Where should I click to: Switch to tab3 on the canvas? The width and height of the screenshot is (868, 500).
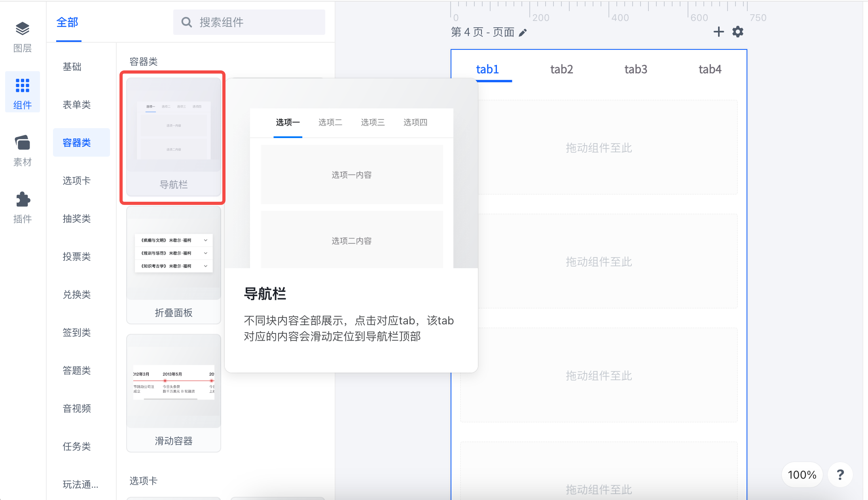[636, 69]
